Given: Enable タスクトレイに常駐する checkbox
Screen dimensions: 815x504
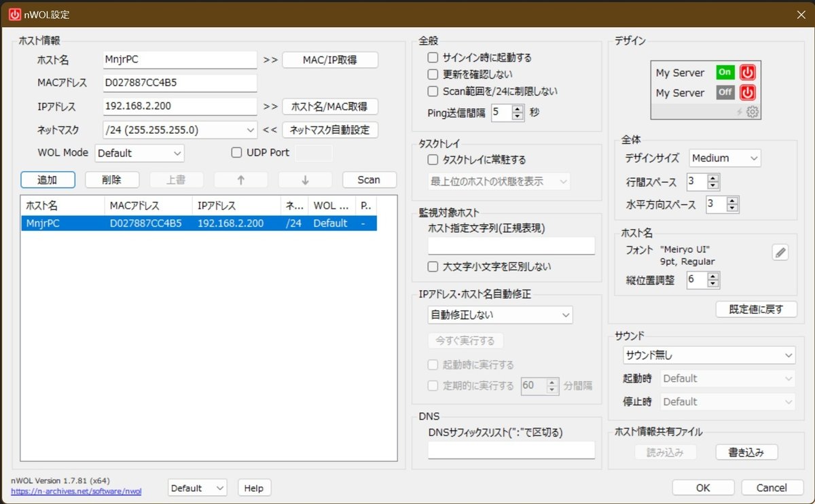Looking at the screenshot, I should (433, 160).
